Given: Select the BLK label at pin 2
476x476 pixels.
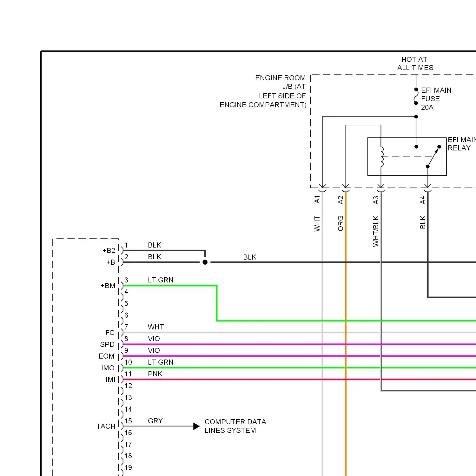Looking at the screenshot, I should [x=155, y=257].
